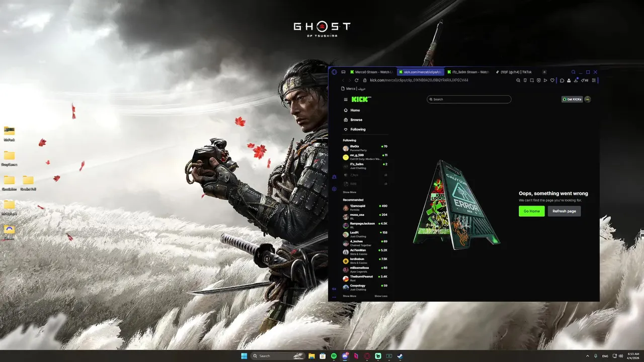Open the Kick user avatar menu
Screen dimensions: 644x362
pos(588,99)
